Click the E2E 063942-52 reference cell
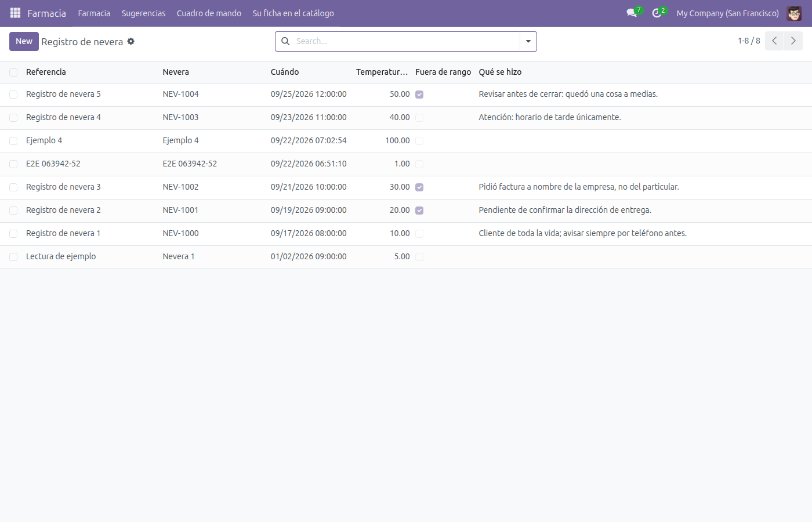 tap(53, 164)
